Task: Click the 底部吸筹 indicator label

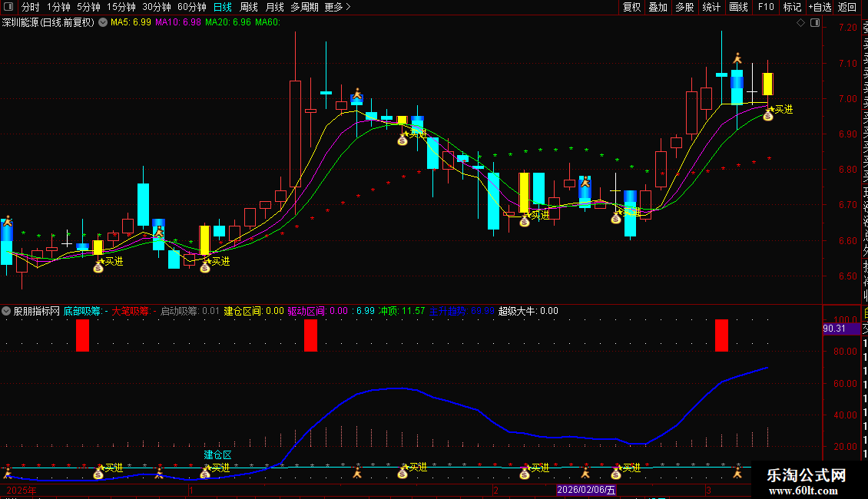Action: [x=86, y=311]
